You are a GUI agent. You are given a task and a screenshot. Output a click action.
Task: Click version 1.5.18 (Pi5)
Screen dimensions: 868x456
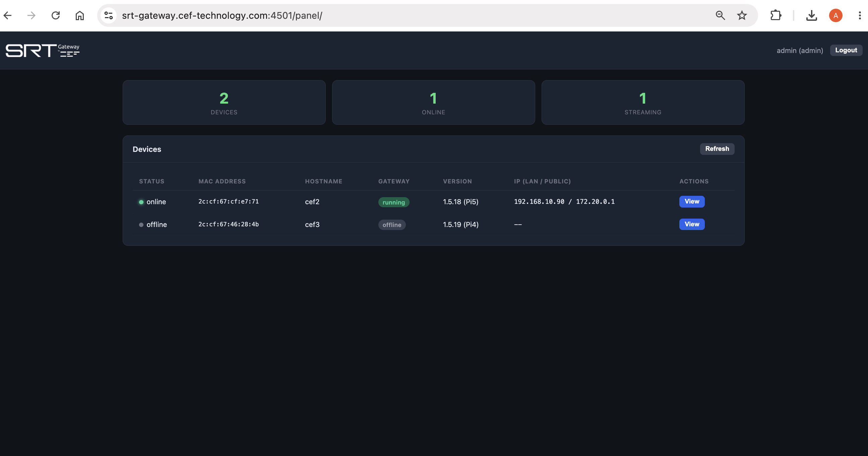(x=460, y=202)
